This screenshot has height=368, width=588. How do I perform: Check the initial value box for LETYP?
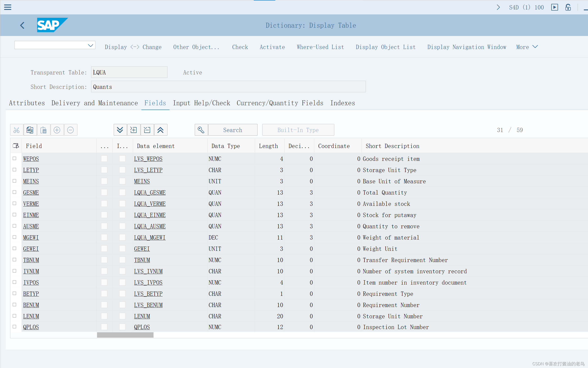[122, 170]
